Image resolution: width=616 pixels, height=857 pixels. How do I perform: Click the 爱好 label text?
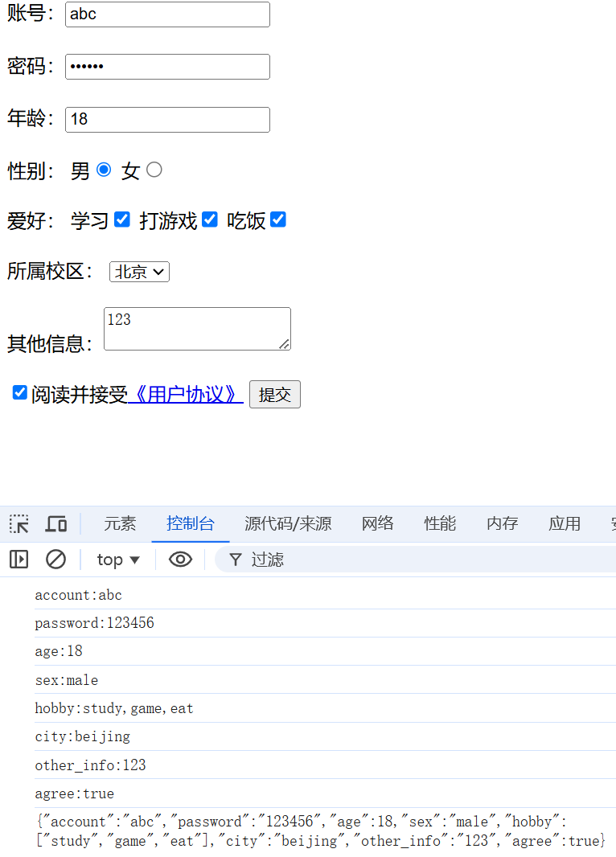tap(31, 221)
